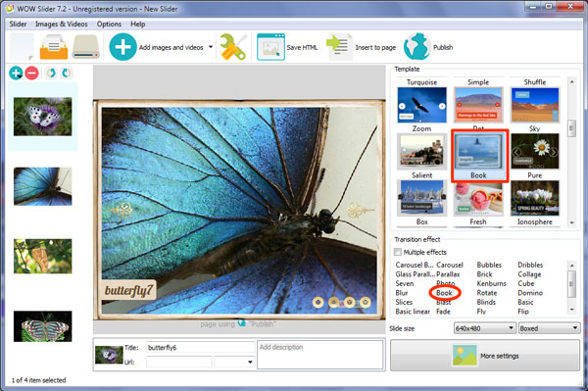588x391 pixels.
Task: Open the Boxed layout dropdown
Action: [549, 328]
